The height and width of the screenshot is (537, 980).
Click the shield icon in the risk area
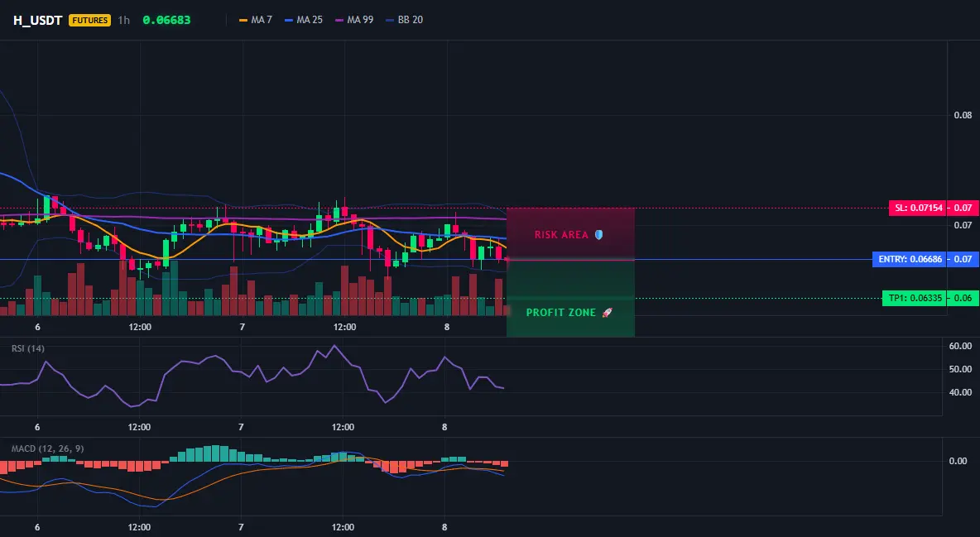598,235
